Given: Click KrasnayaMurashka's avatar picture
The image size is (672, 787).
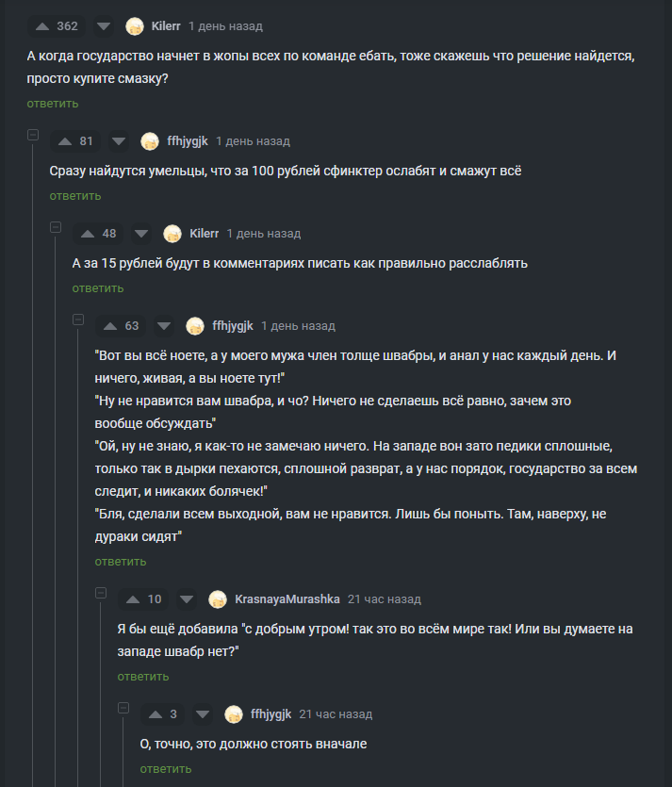Looking at the screenshot, I should tap(218, 599).
